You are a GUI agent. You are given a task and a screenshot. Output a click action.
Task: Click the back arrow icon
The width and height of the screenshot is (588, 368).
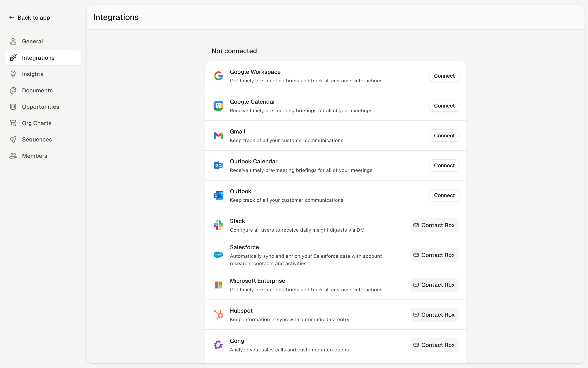tap(11, 18)
